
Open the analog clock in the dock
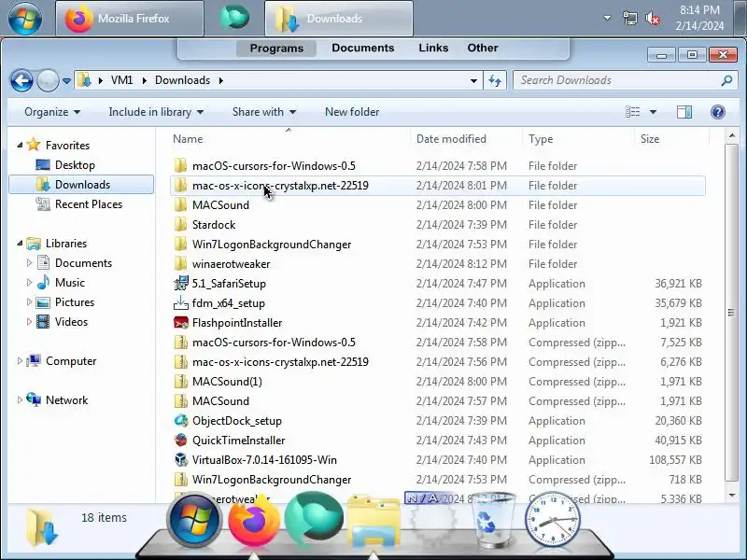click(x=552, y=520)
